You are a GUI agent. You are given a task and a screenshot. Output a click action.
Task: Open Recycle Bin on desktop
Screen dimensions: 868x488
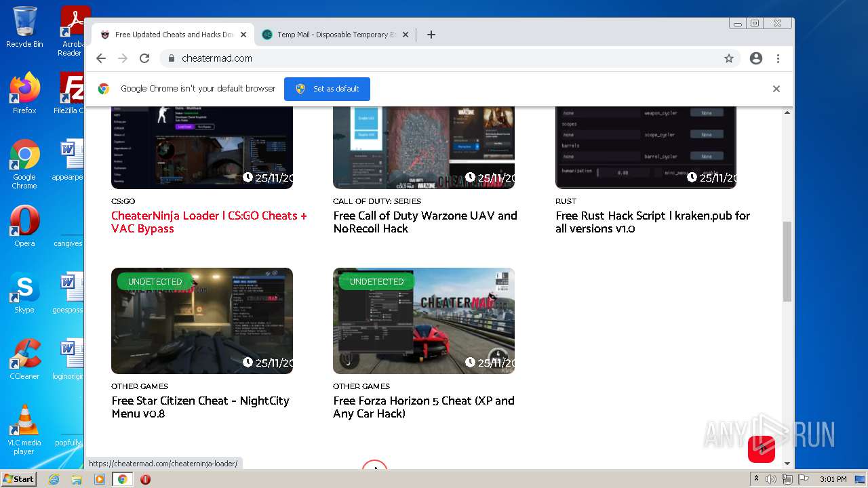click(x=24, y=27)
